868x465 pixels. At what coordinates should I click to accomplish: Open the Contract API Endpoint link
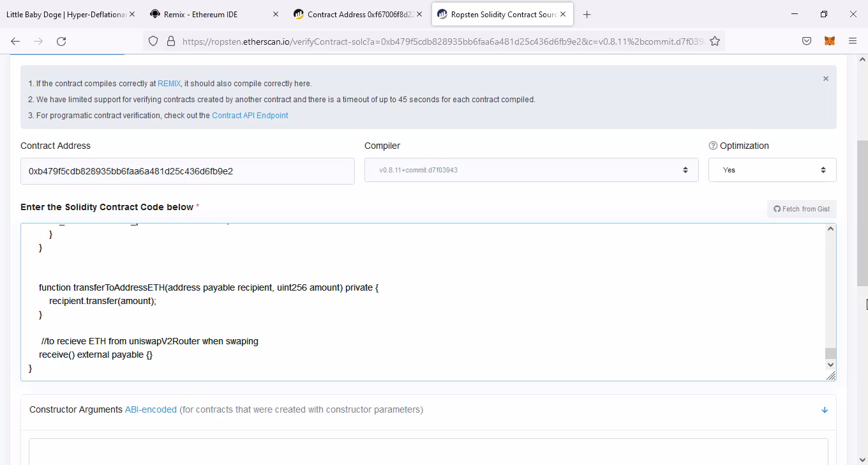pos(250,116)
